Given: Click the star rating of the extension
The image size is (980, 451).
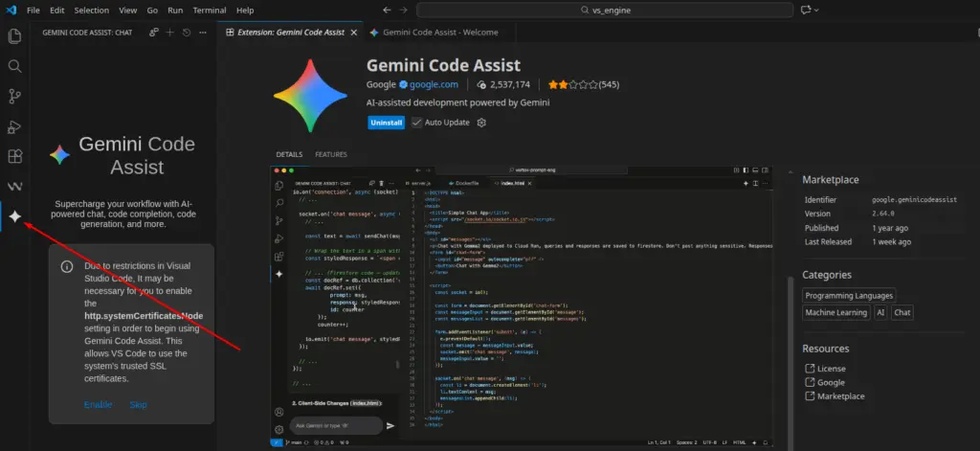Looking at the screenshot, I should click(571, 84).
